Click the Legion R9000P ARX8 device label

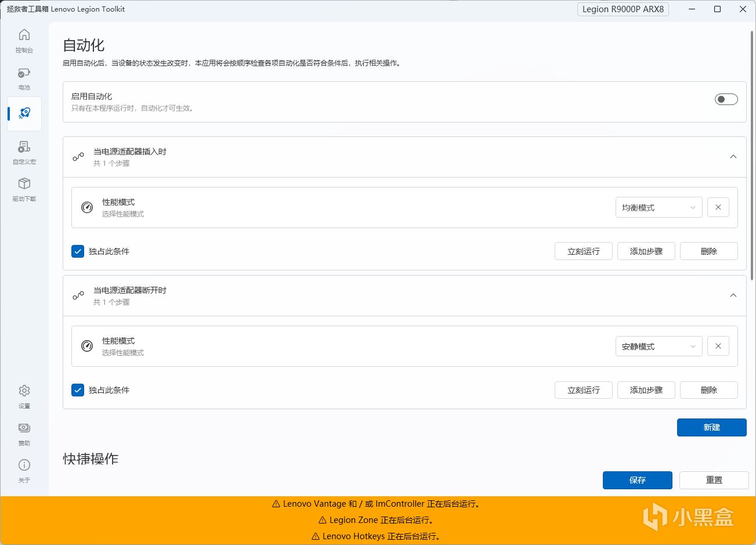(623, 9)
